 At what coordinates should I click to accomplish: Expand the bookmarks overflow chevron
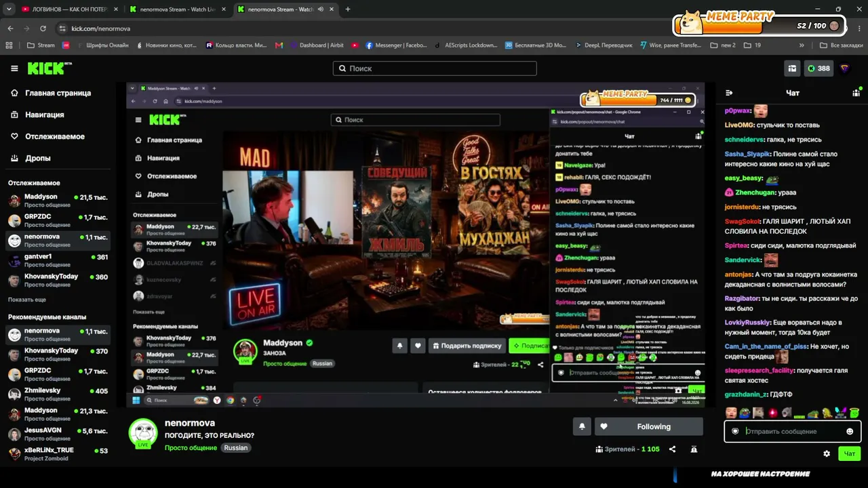point(802,45)
